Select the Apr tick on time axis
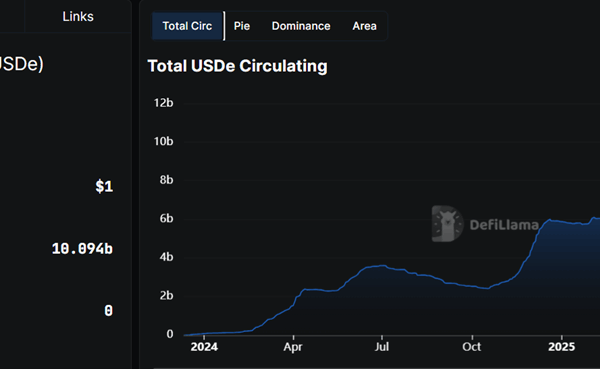 (293, 347)
